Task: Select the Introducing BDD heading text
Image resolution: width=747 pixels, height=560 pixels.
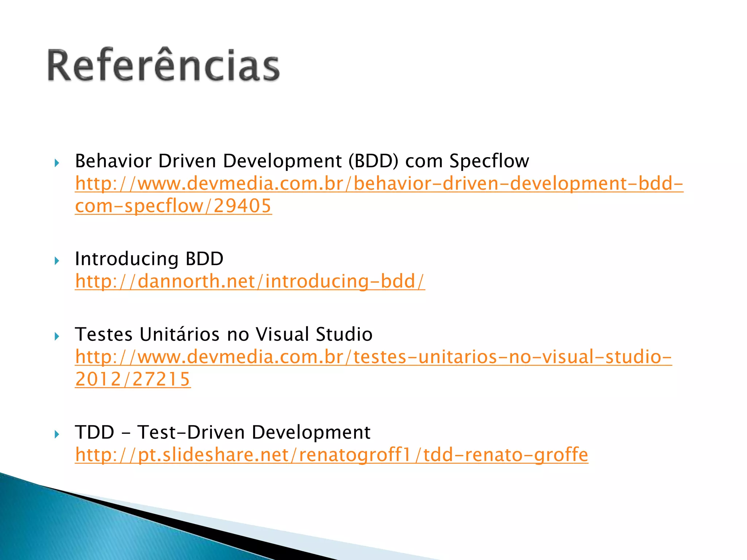Action: 149,259
